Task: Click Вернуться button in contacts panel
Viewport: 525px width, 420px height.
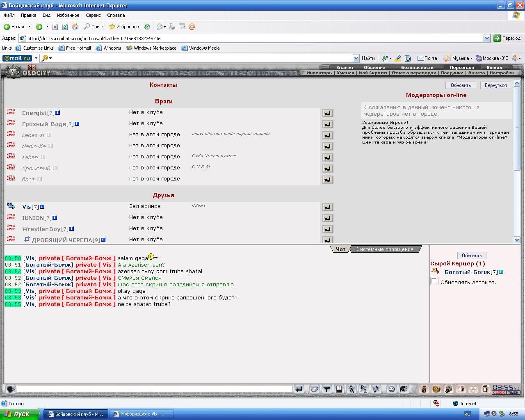Action: pyautogui.click(x=495, y=85)
